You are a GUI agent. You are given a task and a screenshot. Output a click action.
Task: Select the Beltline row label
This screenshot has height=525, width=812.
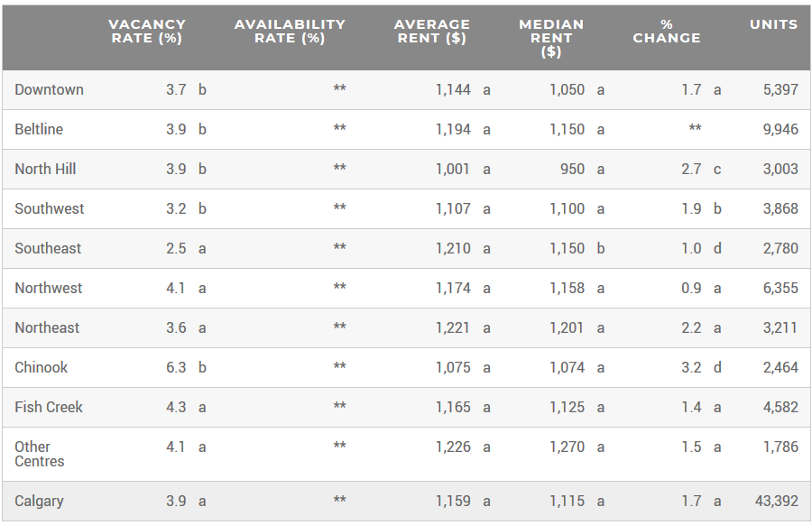[x=39, y=129]
